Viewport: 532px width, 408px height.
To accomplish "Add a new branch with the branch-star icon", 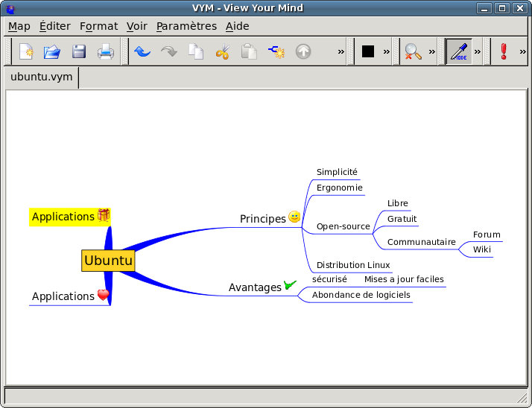I will click(276, 52).
